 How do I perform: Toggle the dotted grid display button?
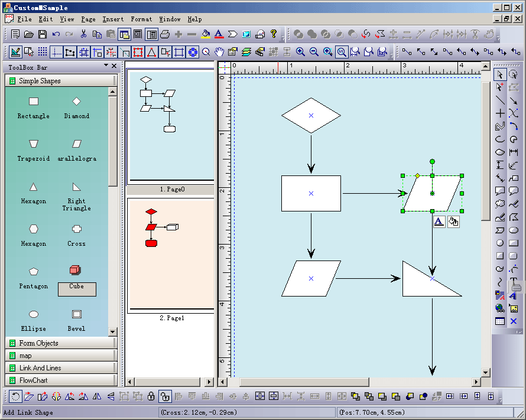point(43,52)
